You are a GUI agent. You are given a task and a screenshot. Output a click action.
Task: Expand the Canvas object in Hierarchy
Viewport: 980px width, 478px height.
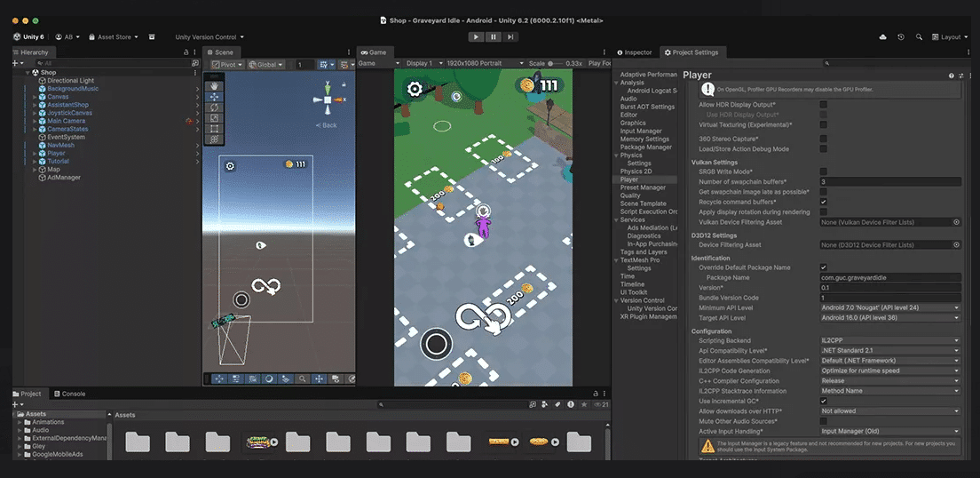pyautogui.click(x=35, y=97)
